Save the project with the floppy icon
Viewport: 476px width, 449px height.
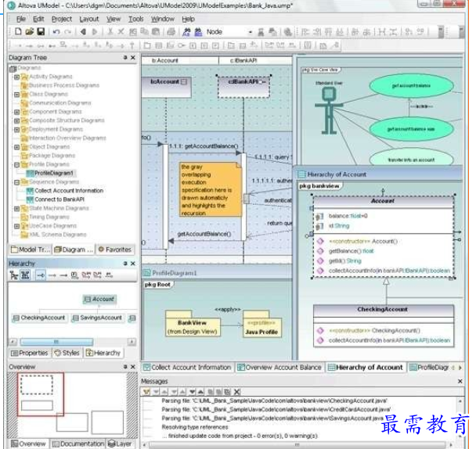click(41, 31)
